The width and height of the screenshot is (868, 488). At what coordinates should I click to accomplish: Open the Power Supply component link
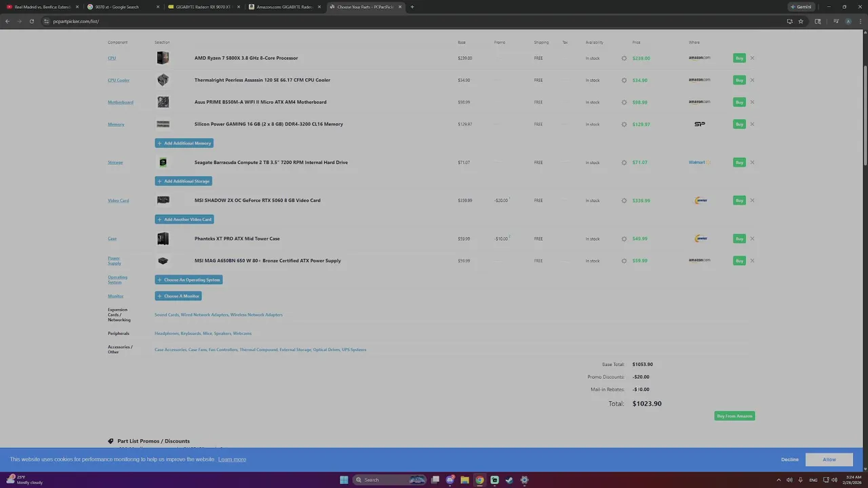(115, 261)
